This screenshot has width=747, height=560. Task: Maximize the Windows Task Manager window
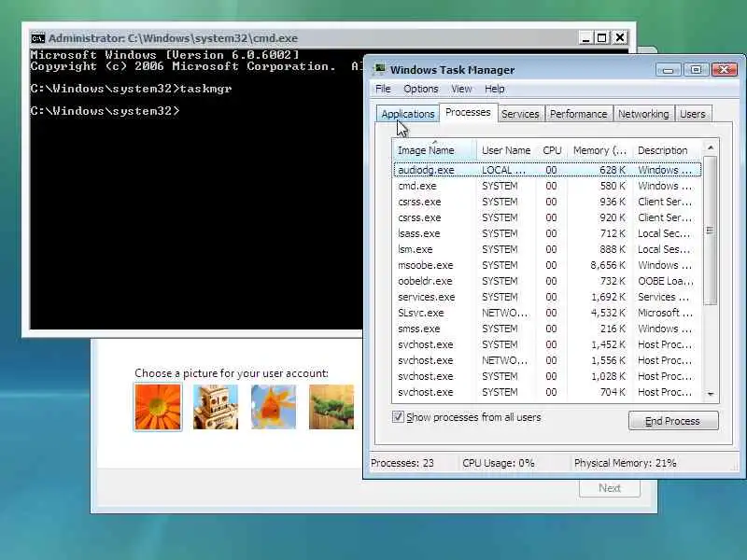696,70
